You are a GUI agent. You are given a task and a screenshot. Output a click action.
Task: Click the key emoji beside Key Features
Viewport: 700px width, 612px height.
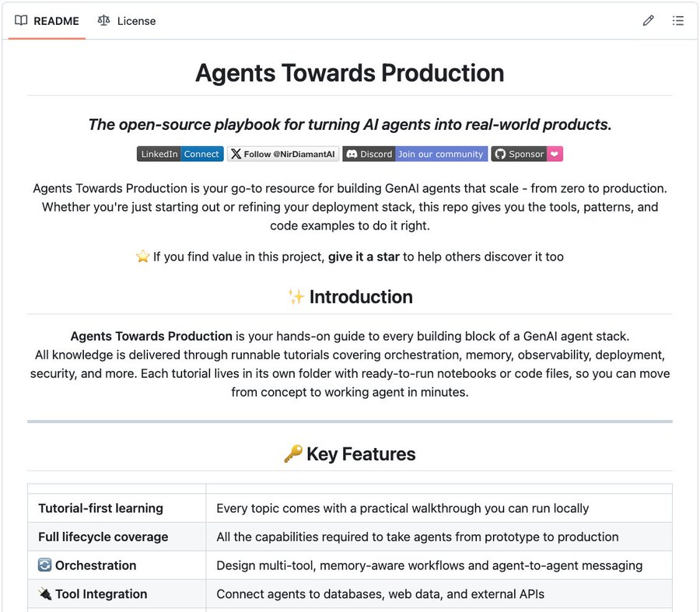[x=293, y=453]
